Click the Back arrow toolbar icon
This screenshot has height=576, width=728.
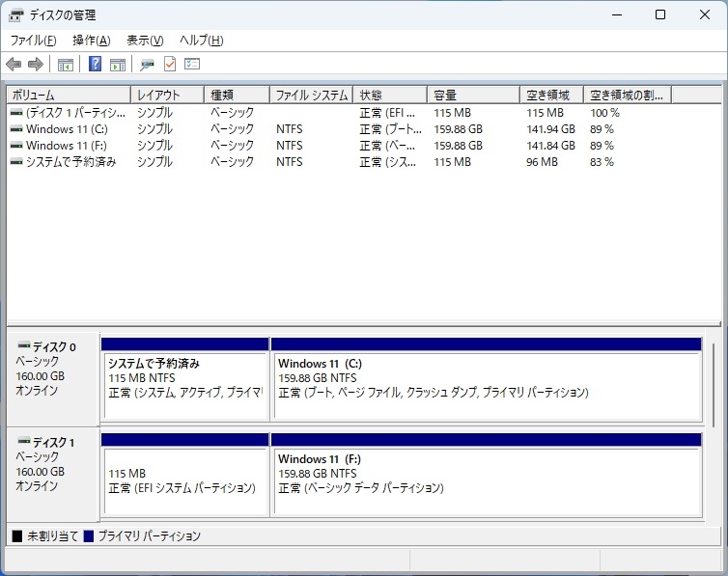point(14,64)
